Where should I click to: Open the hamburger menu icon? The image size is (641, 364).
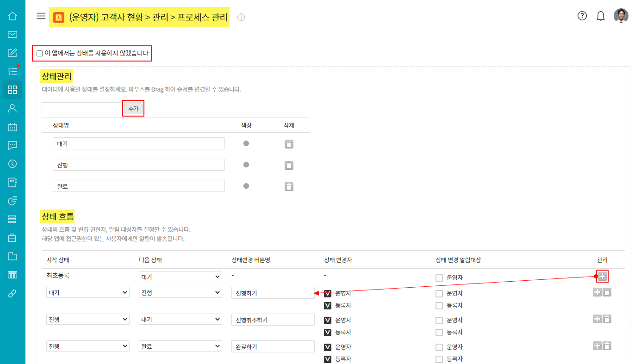[41, 16]
